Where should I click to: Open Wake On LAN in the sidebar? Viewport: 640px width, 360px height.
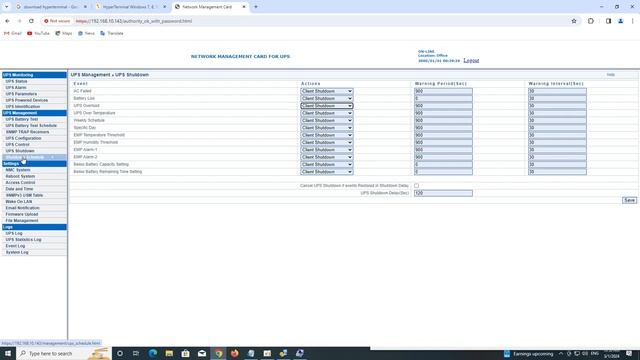[18, 202]
